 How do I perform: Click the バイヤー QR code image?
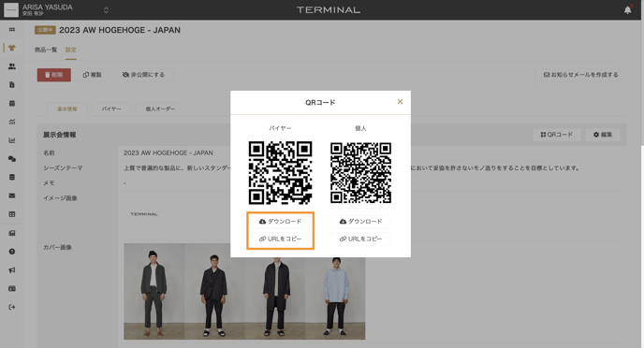click(x=280, y=173)
